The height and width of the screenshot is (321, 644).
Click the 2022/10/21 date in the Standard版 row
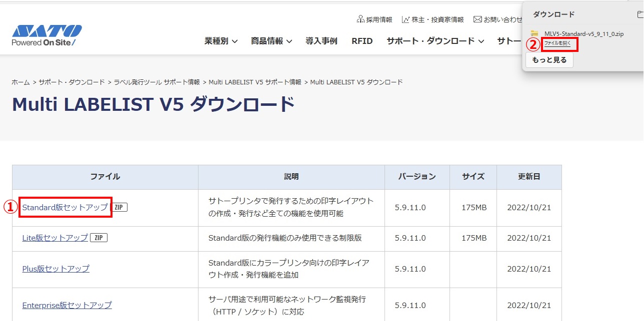tap(529, 207)
